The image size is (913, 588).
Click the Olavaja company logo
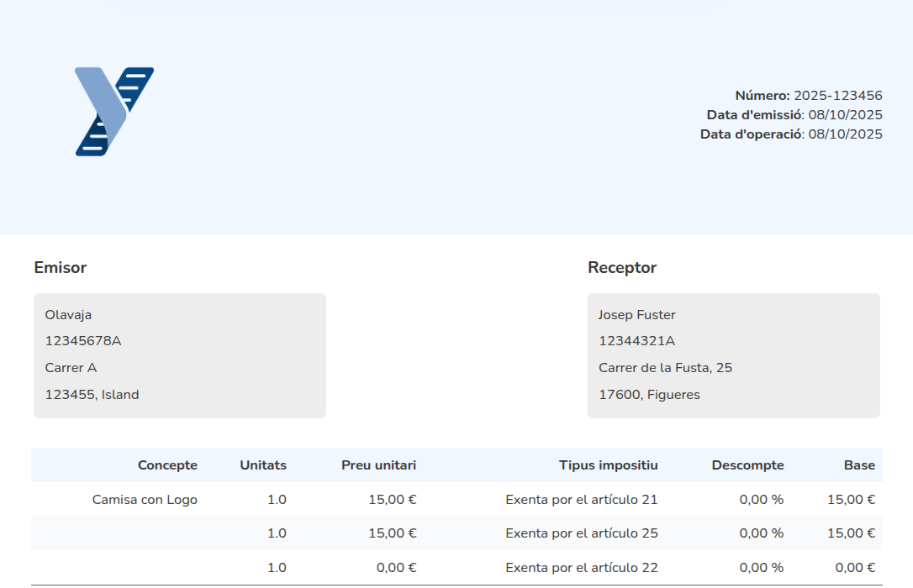[114, 112]
